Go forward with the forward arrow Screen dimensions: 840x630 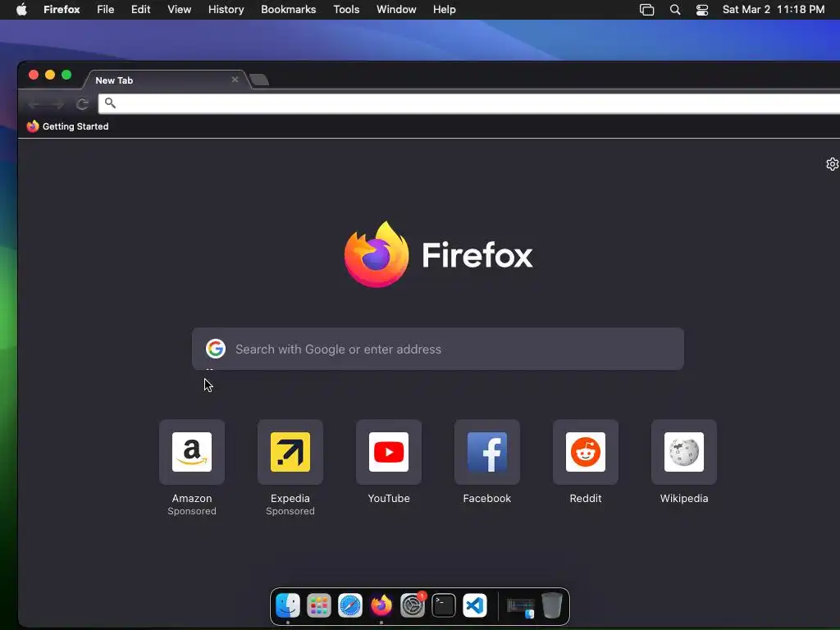(58, 103)
